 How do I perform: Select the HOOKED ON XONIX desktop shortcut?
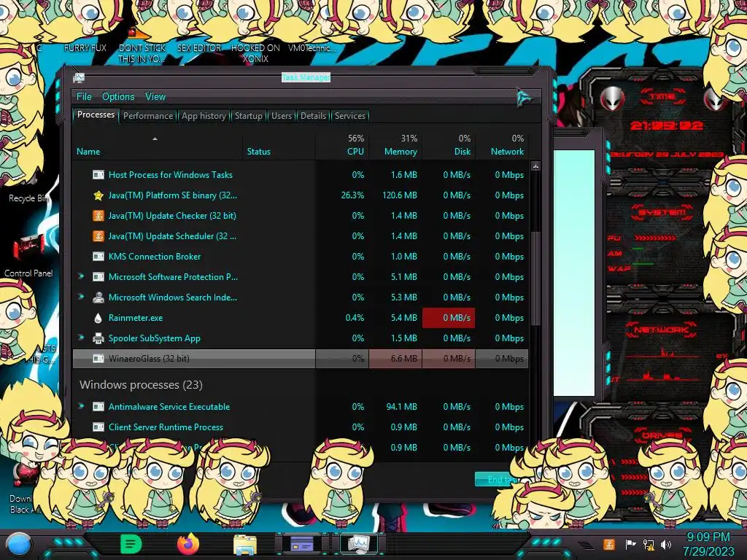tap(255, 53)
